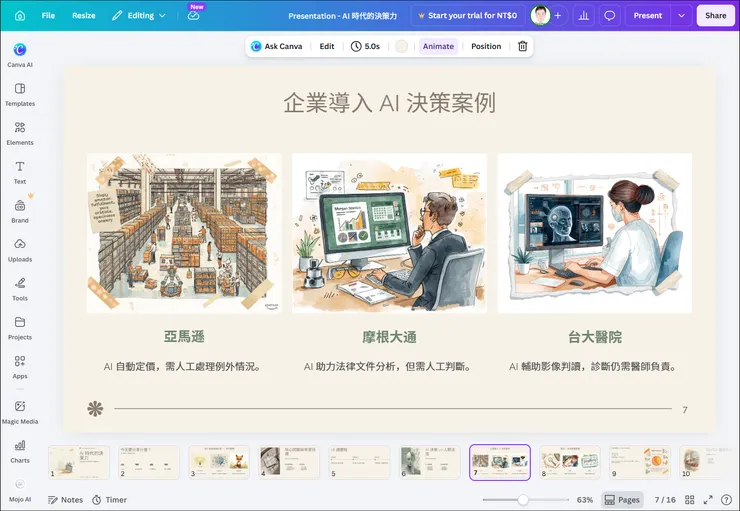Open slide 8 thumbnail
The image size is (740, 511).
(570, 462)
